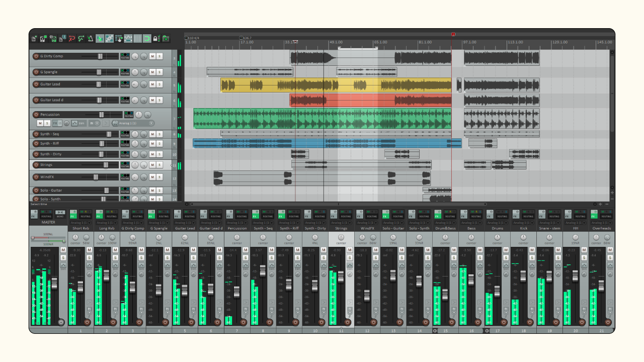The height and width of the screenshot is (362, 644).
Task: Toggle ripple editing toolbar icon
Action: [119, 39]
